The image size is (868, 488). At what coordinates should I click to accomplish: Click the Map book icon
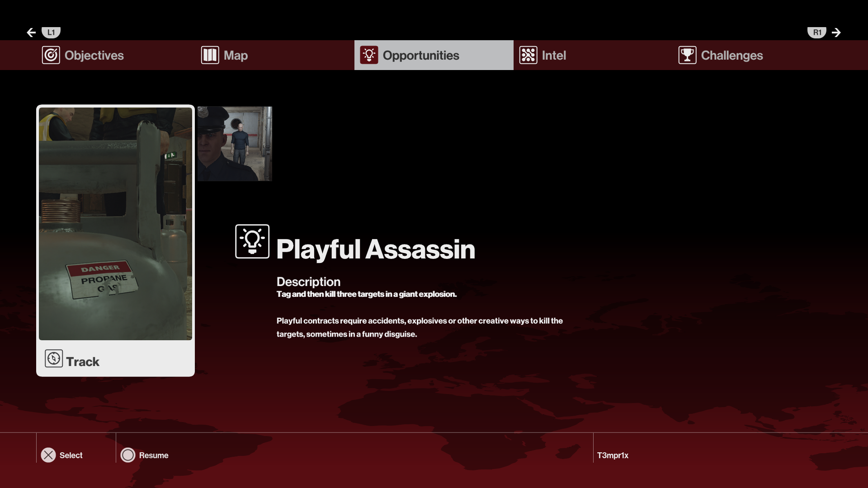tap(210, 55)
